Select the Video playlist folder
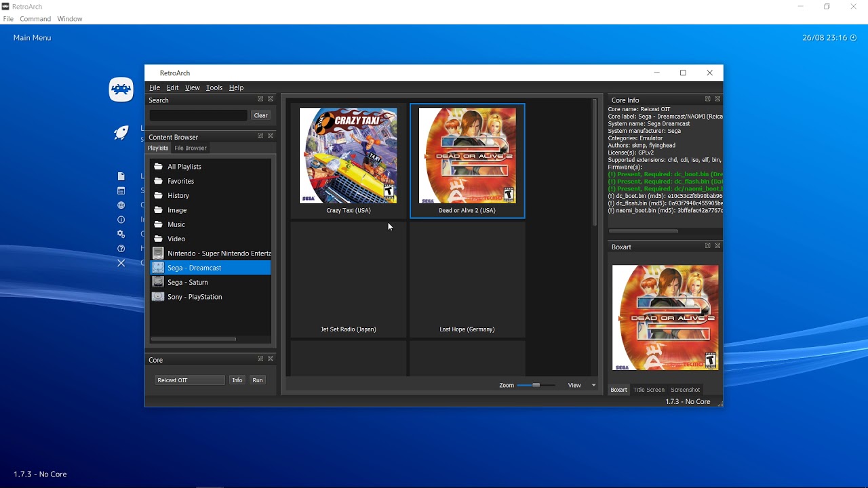868x488 pixels. [210, 239]
